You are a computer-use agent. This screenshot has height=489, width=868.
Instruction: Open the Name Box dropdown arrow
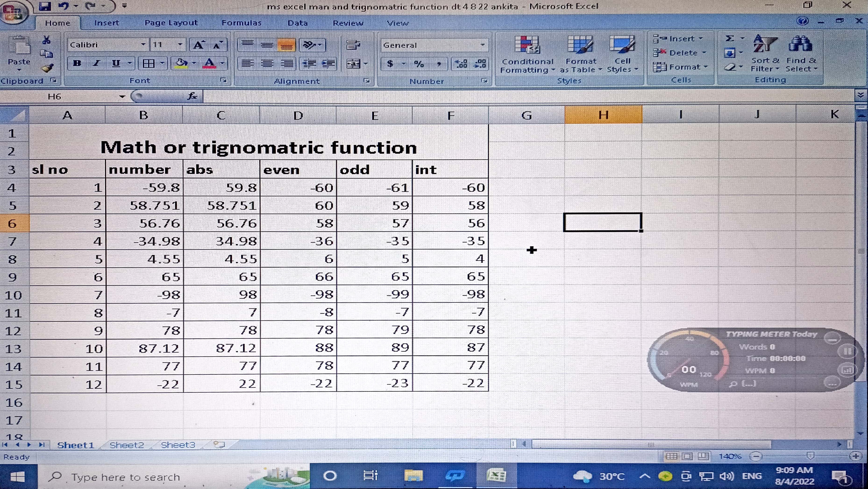[122, 97]
